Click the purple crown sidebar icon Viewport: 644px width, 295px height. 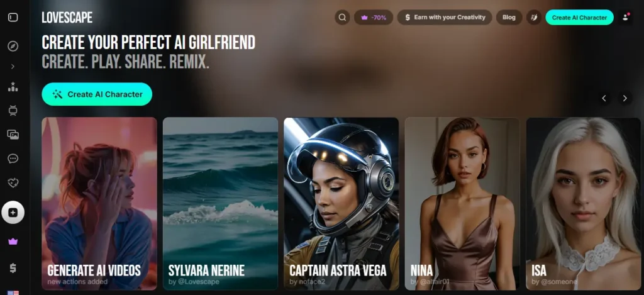pos(13,242)
